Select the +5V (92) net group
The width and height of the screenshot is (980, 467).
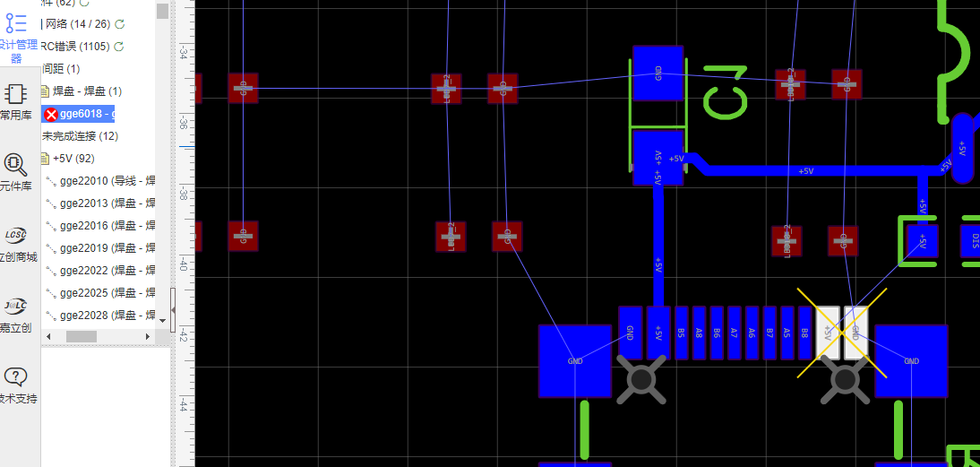click(x=73, y=159)
